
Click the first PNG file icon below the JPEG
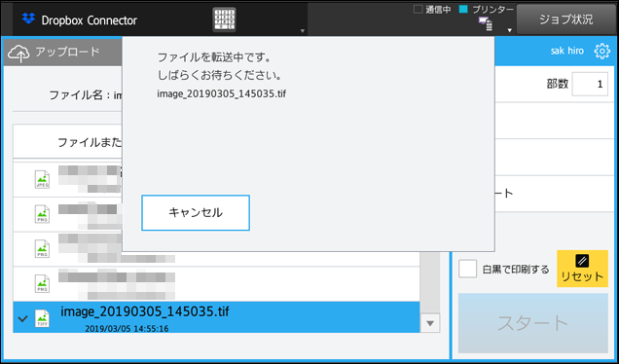pyautogui.click(x=42, y=214)
